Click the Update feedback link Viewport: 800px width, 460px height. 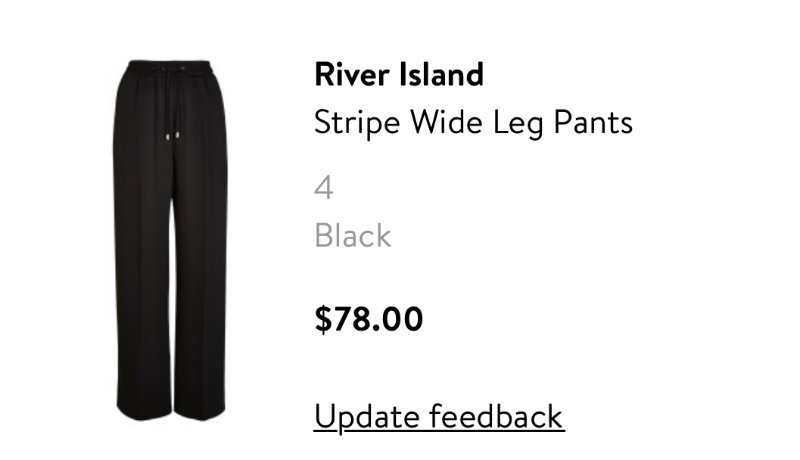439,417
